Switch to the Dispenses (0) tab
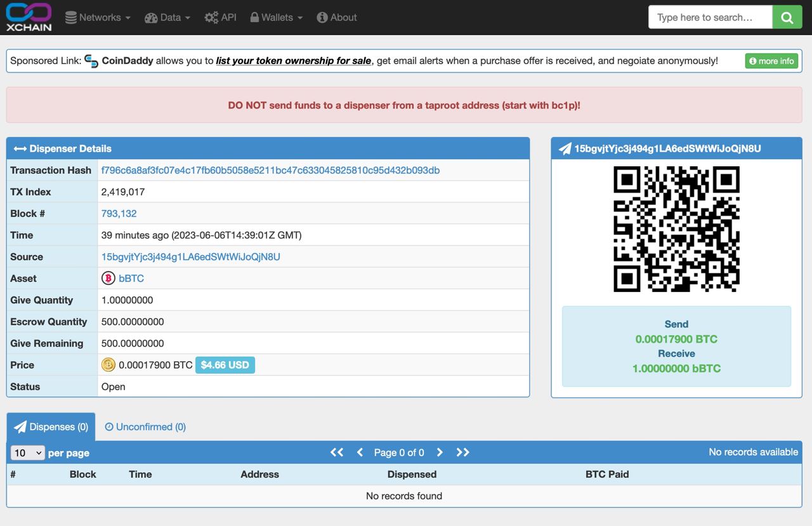The image size is (812, 526). (51, 427)
